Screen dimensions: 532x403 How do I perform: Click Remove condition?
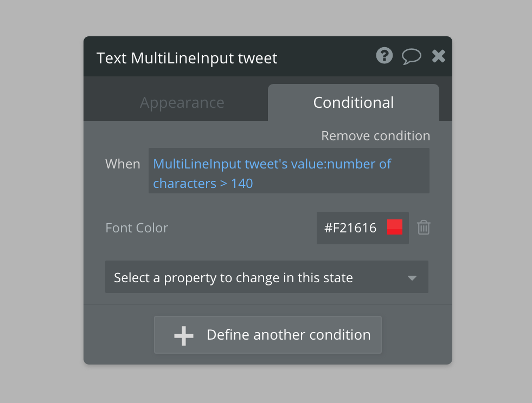point(375,135)
